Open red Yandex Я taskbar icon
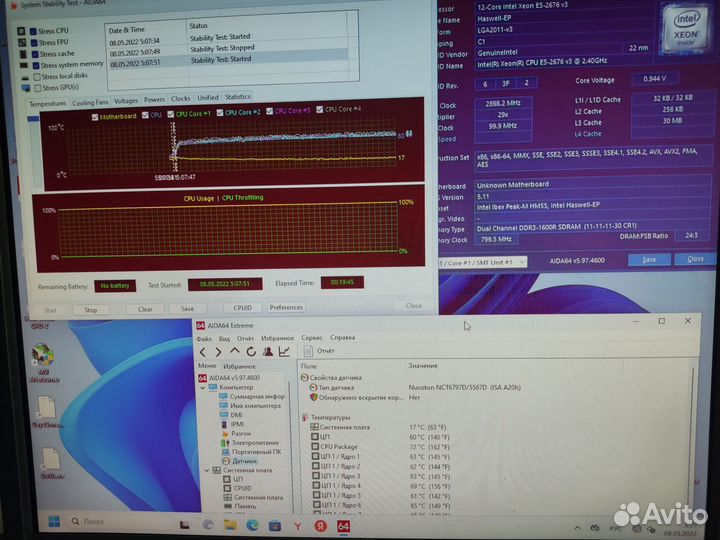The width and height of the screenshot is (720, 540). click(321, 526)
